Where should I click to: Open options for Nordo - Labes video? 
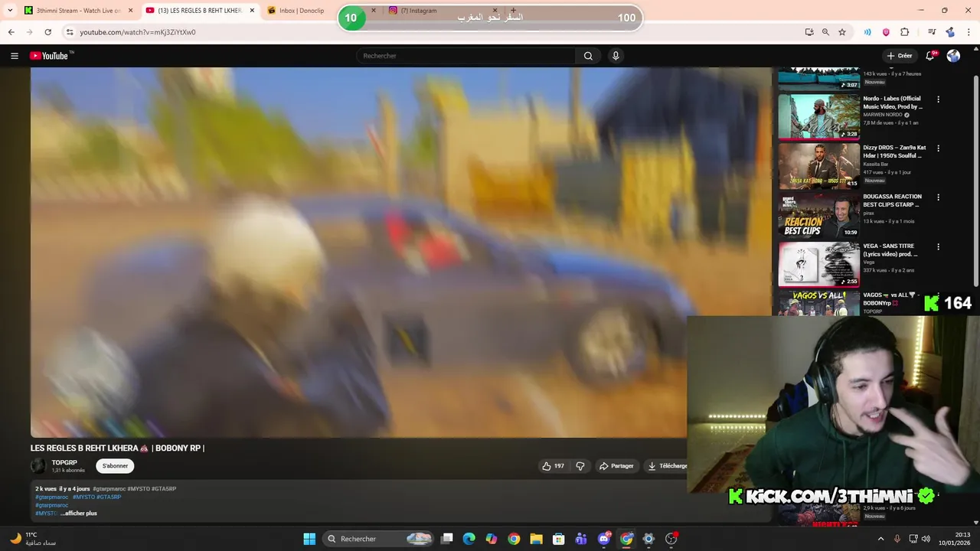coord(938,99)
